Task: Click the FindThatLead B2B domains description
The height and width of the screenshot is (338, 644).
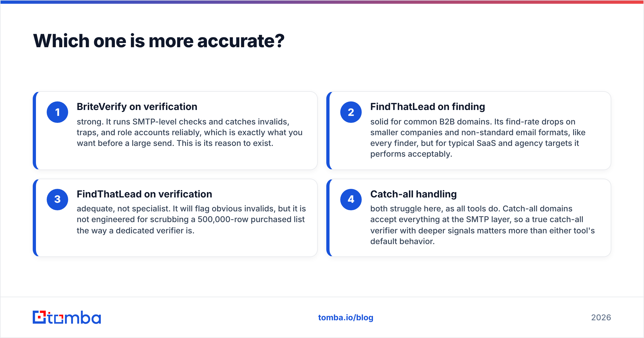Action: click(x=478, y=138)
